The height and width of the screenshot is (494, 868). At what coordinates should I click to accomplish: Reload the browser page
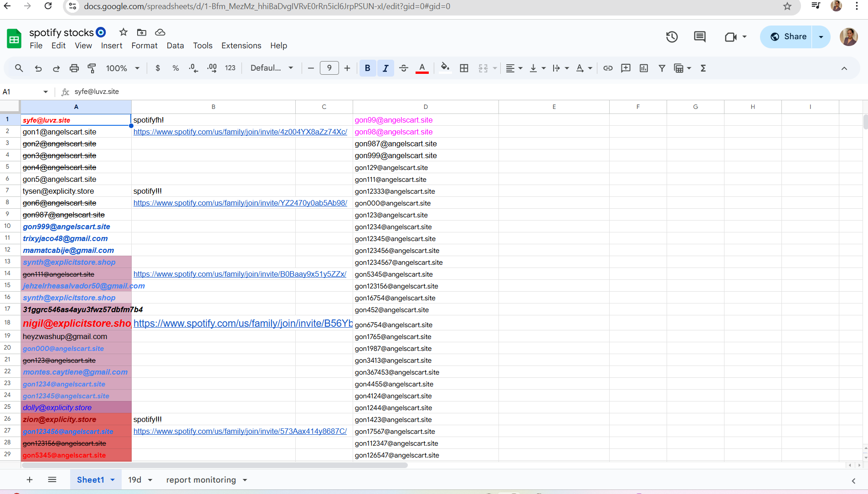click(x=48, y=6)
